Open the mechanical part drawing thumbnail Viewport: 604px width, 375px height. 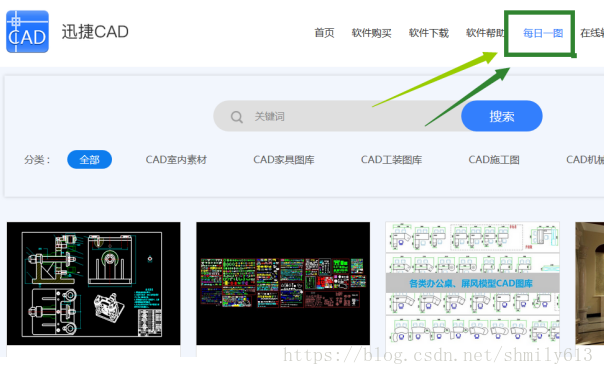[x=94, y=283]
